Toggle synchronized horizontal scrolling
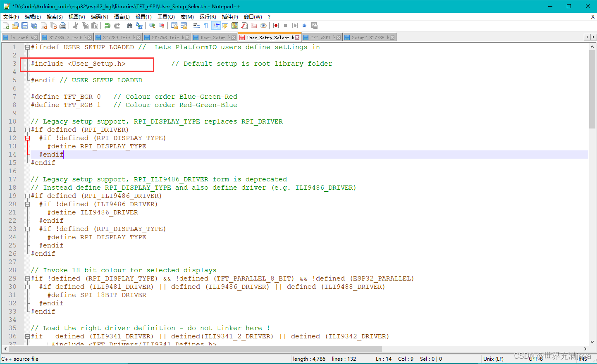Screen dimensions: 597x364 (x=184, y=26)
